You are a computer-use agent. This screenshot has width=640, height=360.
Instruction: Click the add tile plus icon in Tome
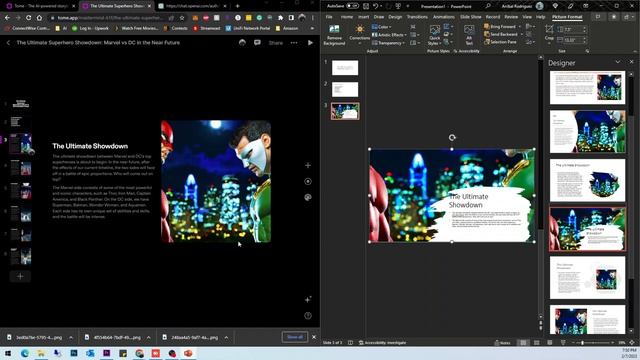308,165
